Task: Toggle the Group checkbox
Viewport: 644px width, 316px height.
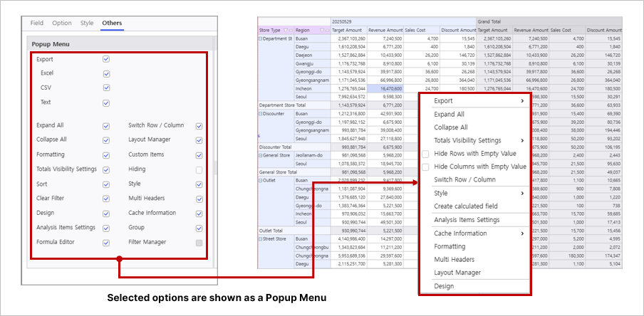Action: [199, 228]
